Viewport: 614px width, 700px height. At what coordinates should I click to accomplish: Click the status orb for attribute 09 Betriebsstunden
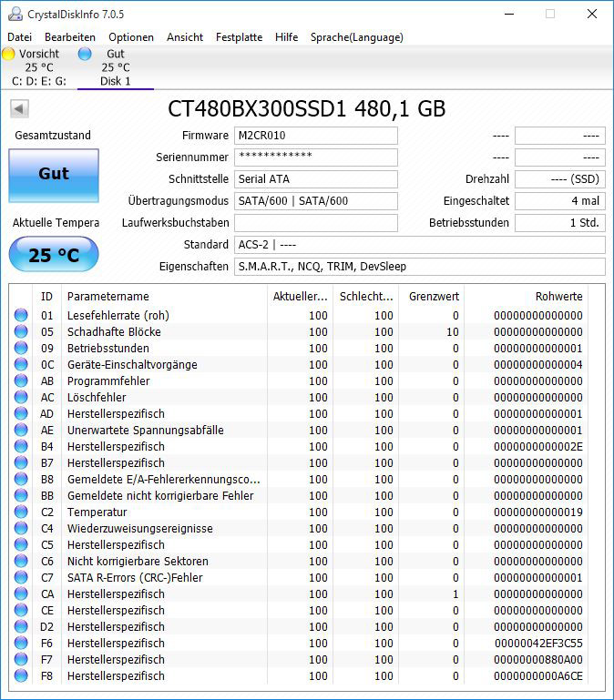21,348
